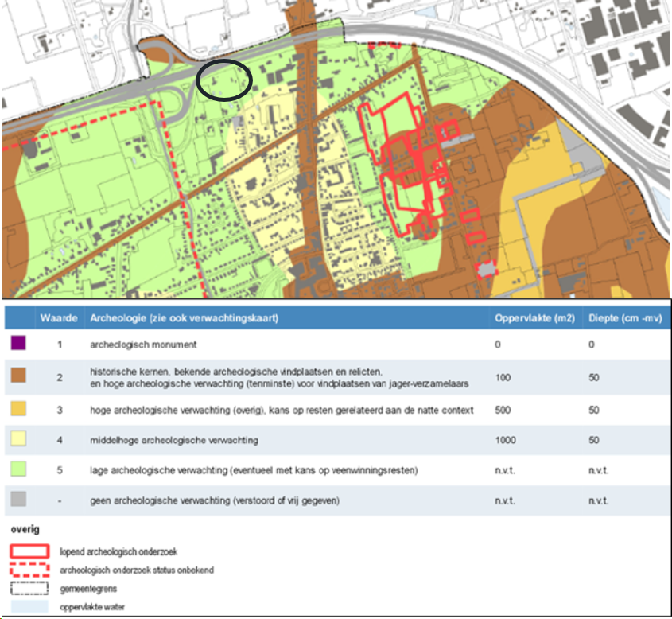Image resolution: width=672 pixels, height=619 pixels.
Task: Click the large solid red outlined research area
Action: click(403, 165)
